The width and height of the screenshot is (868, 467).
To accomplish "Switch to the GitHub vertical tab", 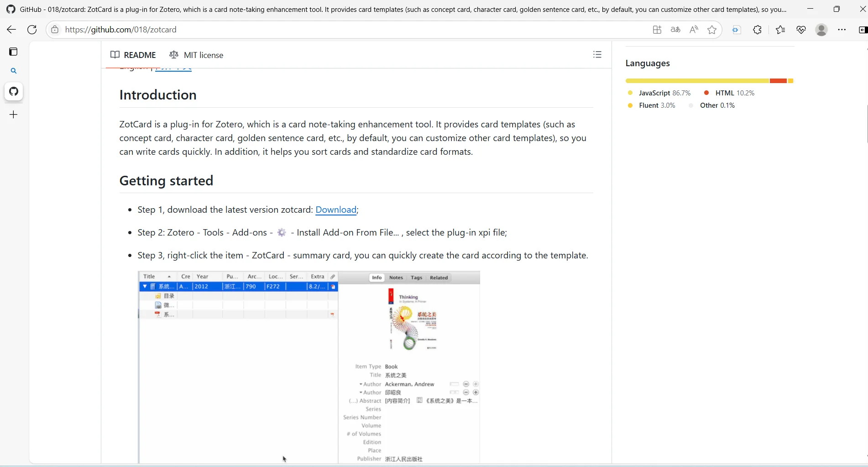I will pos(14,91).
